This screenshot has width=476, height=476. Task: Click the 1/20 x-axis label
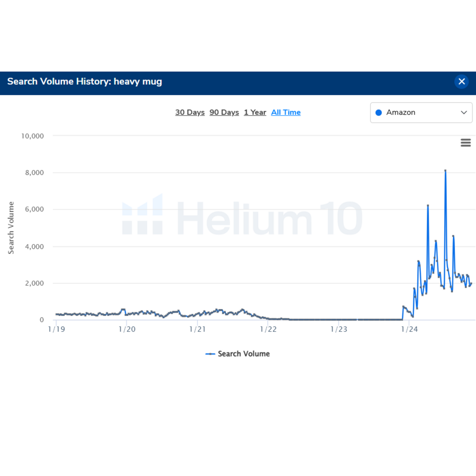pos(127,329)
